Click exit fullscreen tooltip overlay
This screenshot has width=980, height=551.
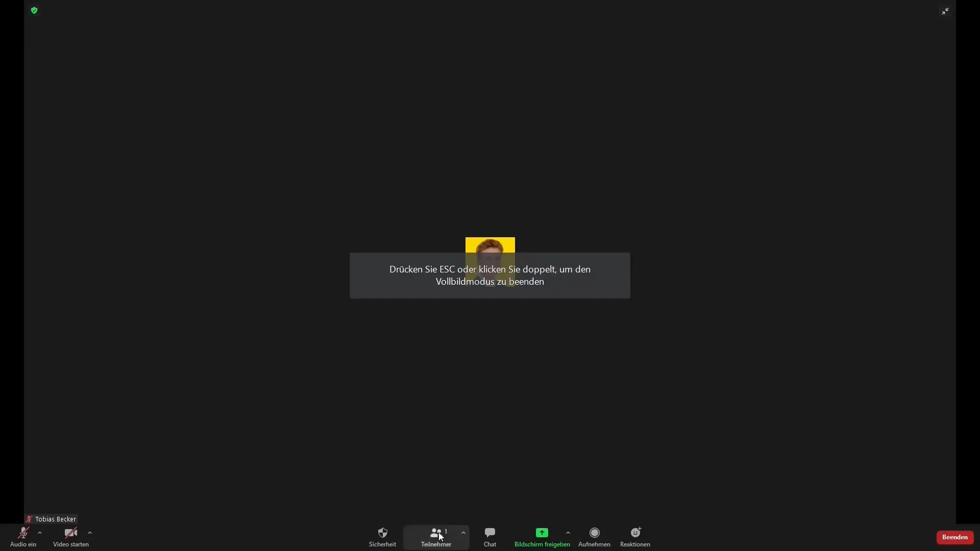[x=490, y=275]
